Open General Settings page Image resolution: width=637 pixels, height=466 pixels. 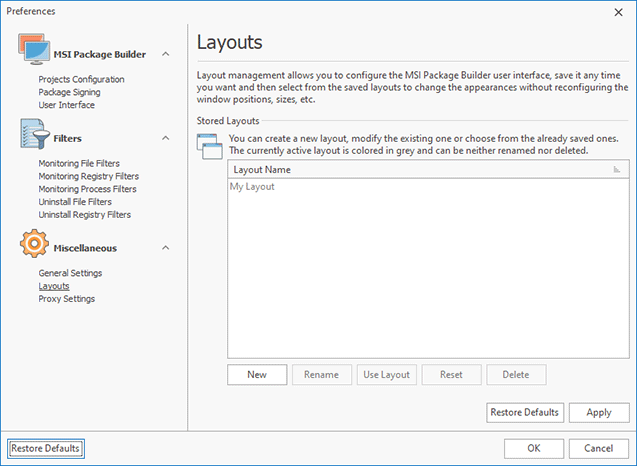70,273
